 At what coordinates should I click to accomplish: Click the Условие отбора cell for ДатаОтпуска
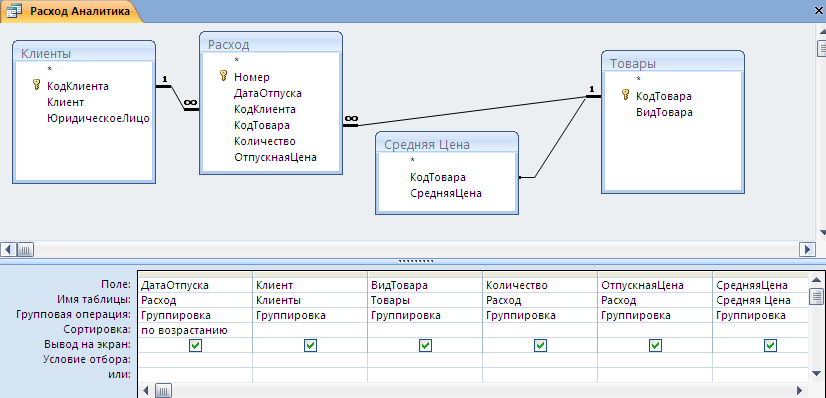195,360
